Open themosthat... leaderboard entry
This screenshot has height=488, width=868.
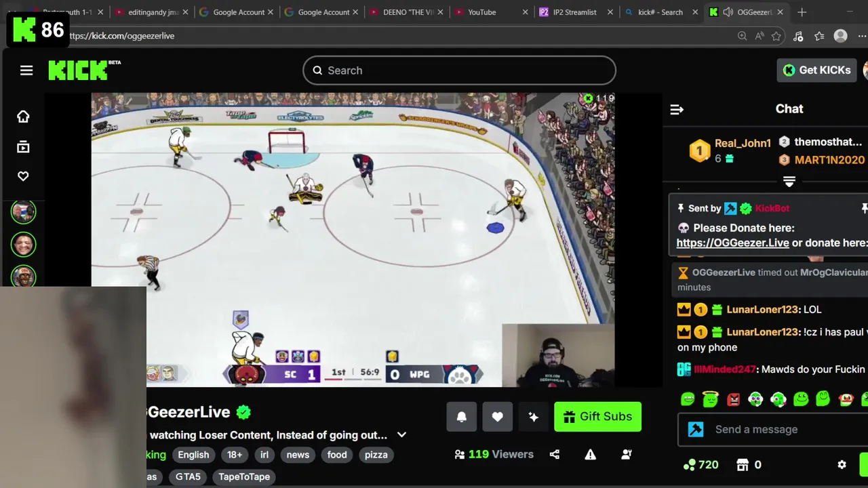821,142
